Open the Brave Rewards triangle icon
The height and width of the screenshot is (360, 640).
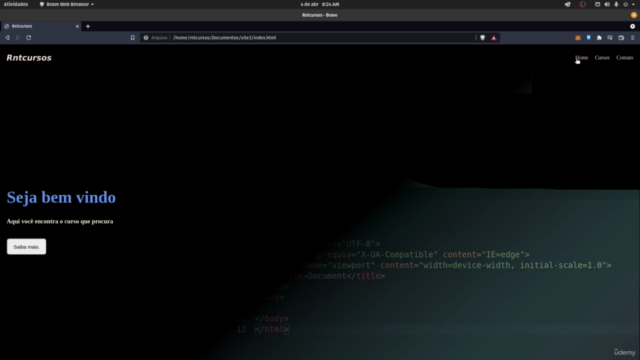[494, 38]
